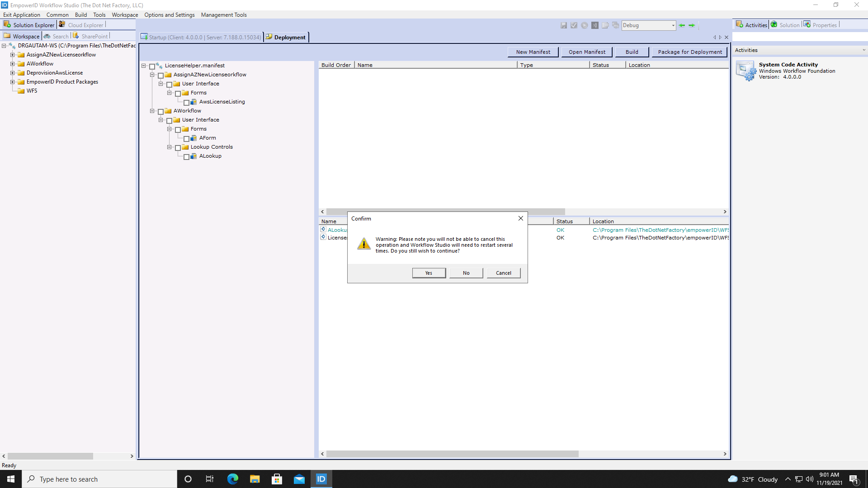This screenshot has height=488, width=868.
Task: Click the New Manifest button
Action: pos(533,52)
